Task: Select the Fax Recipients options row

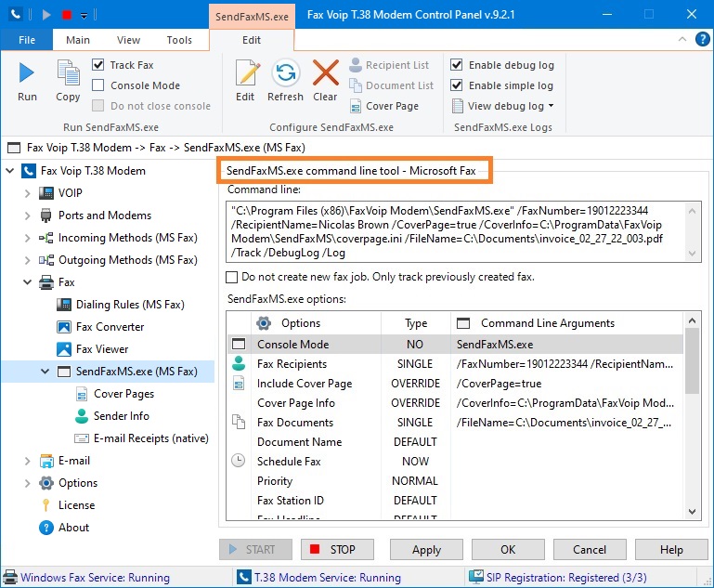Action: tap(455, 364)
